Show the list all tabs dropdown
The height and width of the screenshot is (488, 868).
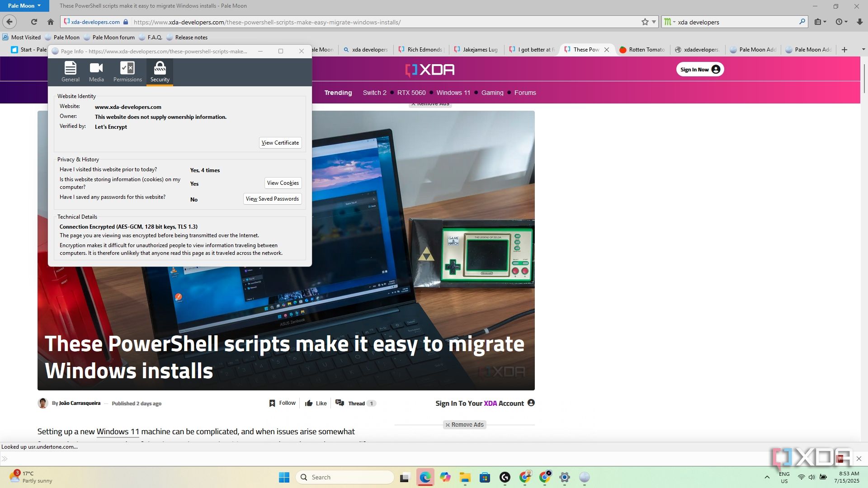coord(863,49)
